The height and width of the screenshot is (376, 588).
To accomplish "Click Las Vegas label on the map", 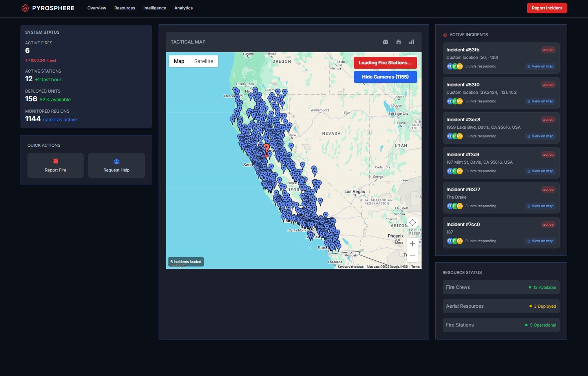I will (354, 192).
